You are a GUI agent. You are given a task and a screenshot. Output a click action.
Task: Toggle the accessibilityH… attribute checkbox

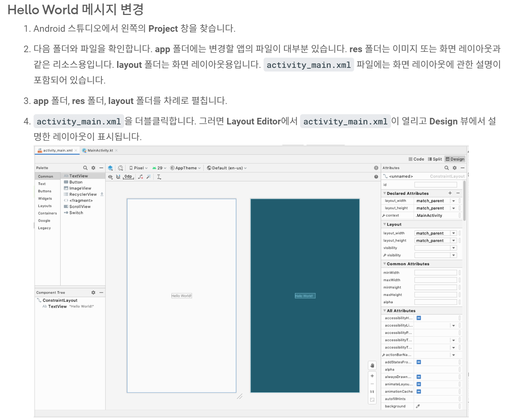(419, 318)
